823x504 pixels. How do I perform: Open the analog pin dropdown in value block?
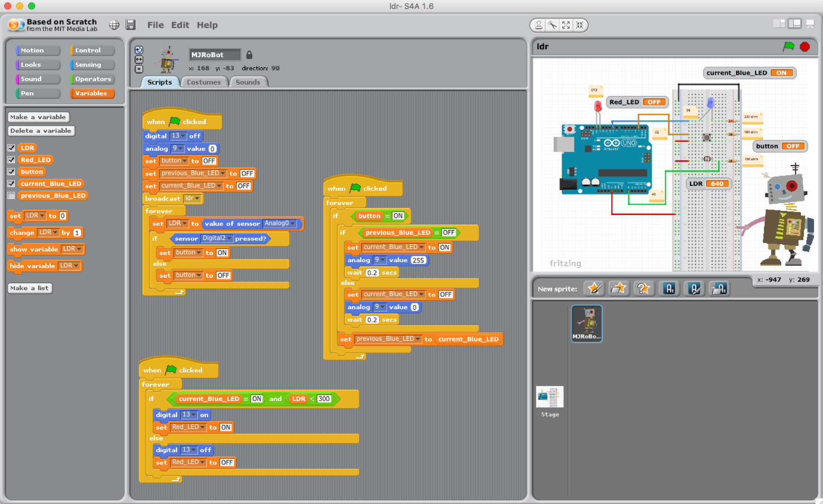coord(180,148)
